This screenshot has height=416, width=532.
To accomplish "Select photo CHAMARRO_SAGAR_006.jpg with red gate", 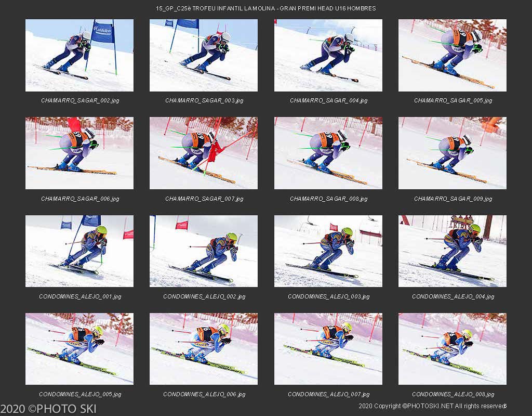I will pos(79,153).
